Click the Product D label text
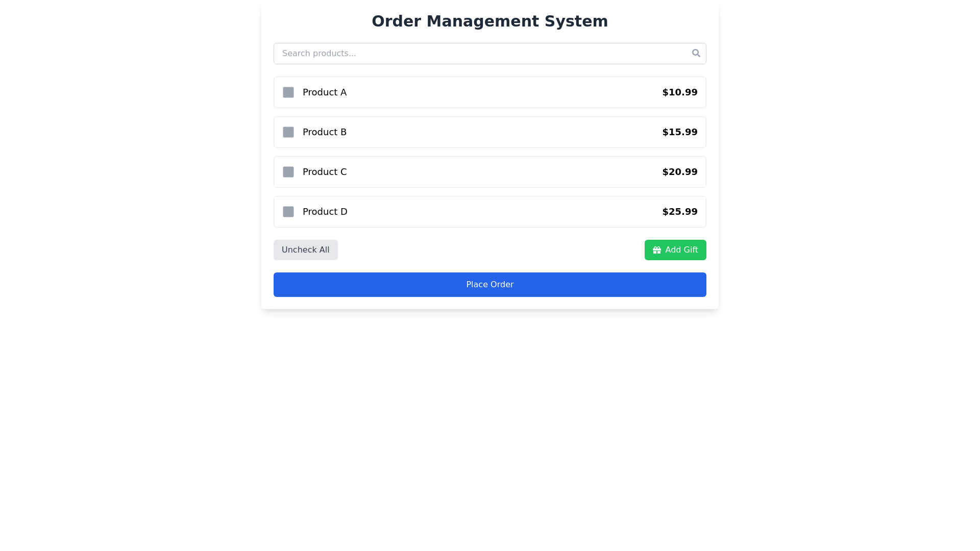Screen dimensions: 980x551 325,212
